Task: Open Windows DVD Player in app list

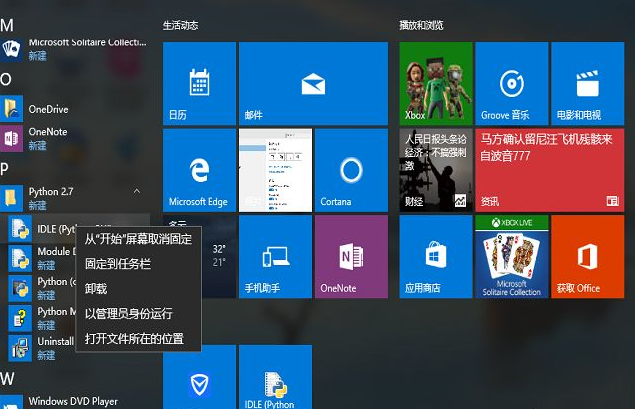Action: 72,402
